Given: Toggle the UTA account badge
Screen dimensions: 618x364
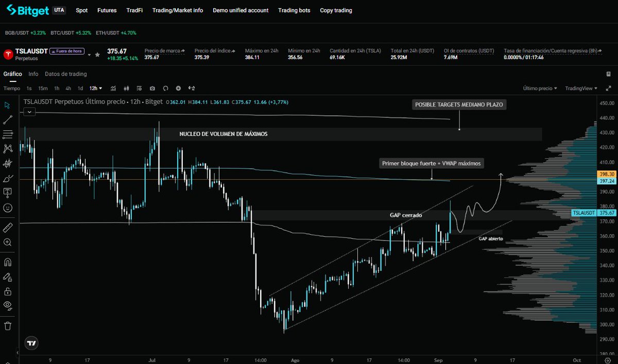Looking at the screenshot, I should coord(59,10).
